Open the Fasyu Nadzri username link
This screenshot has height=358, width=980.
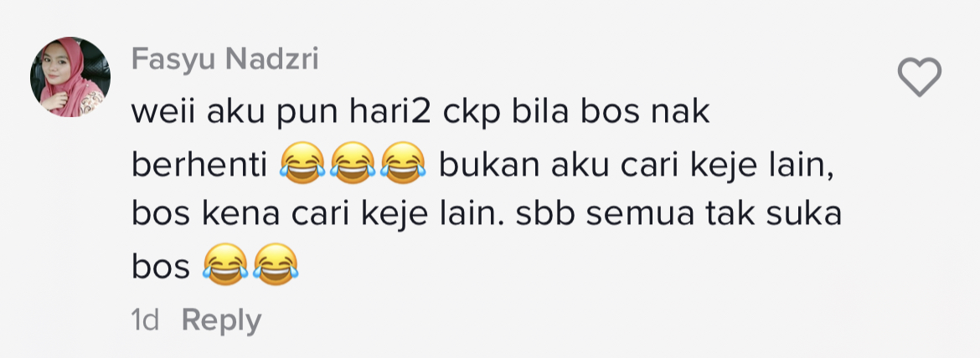225,60
